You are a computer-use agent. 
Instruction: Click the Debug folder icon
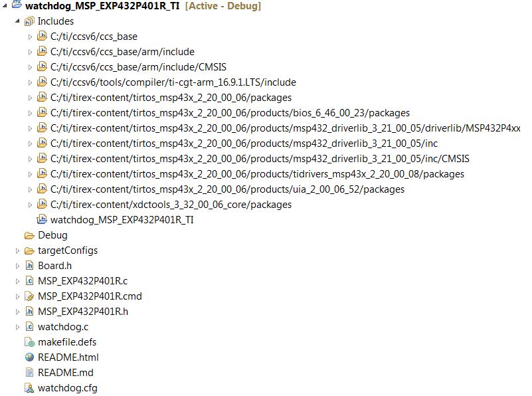click(29, 235)
